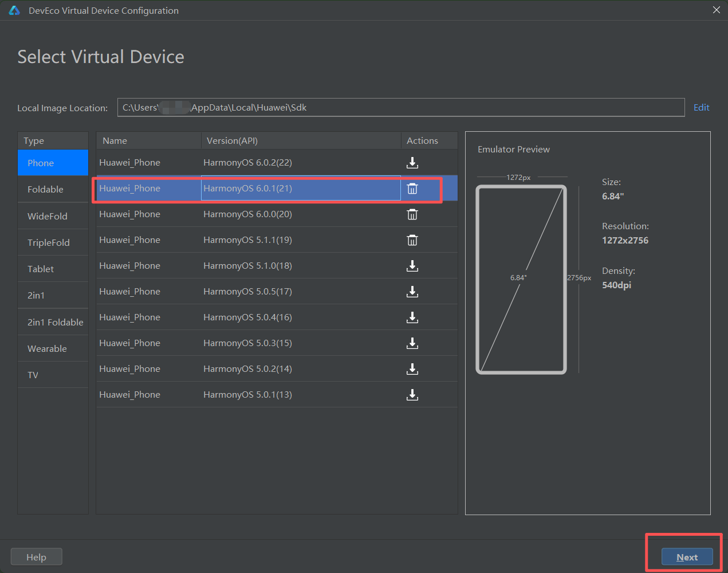This screenshot has width=728, height=573.
Task: Sort by the Name column header
Action: pos(148,140)
